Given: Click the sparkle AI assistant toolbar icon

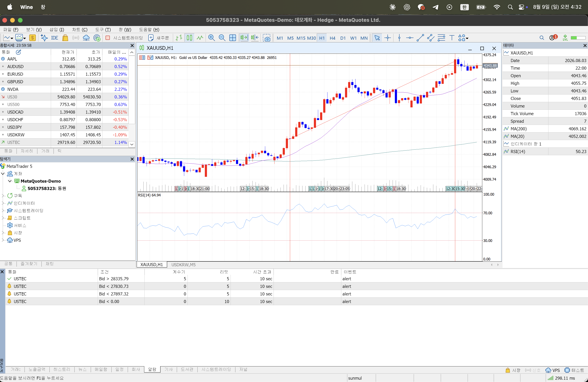Looking at the screenshot, I should 44,38.
